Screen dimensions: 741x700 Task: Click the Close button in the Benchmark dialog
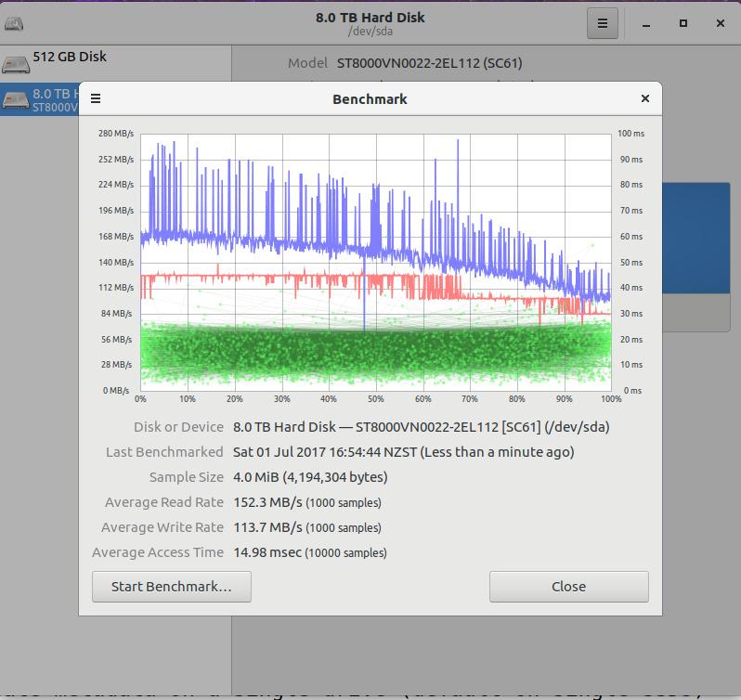pyautogui.click(x=569, y=587)
